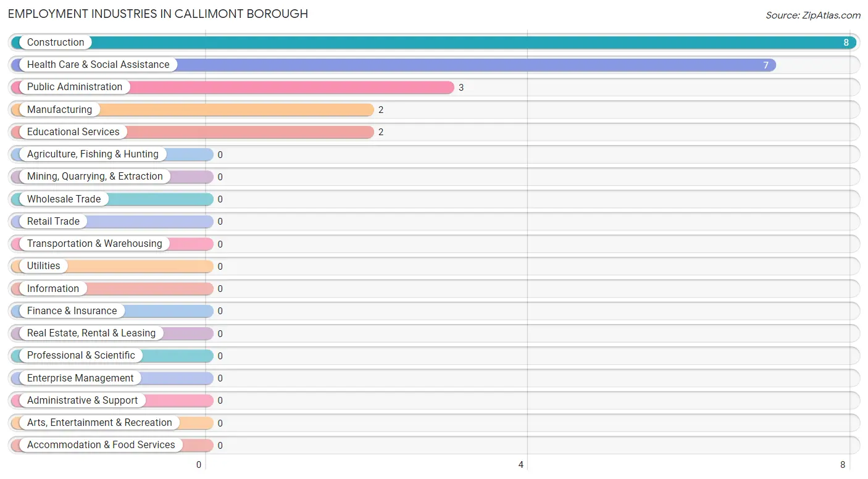Screen dimensions: 868x479
Task: Click the value 0 beside Accommodation & Food Services
Action: (220, 446)
